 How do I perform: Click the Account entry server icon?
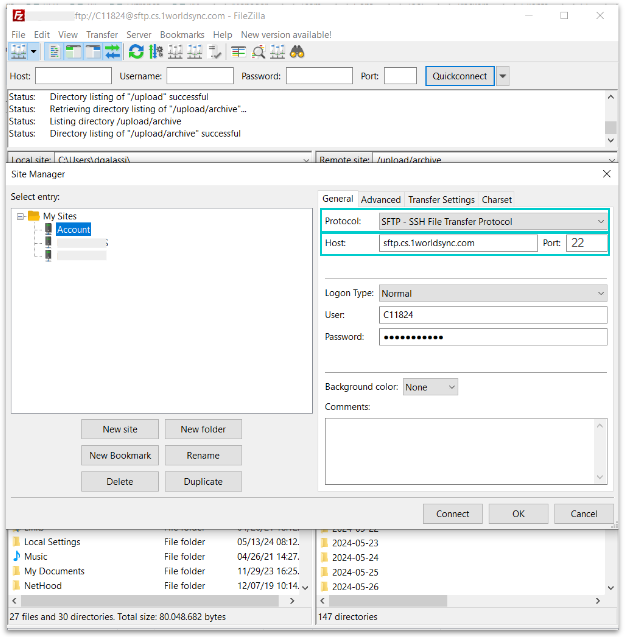48,229
